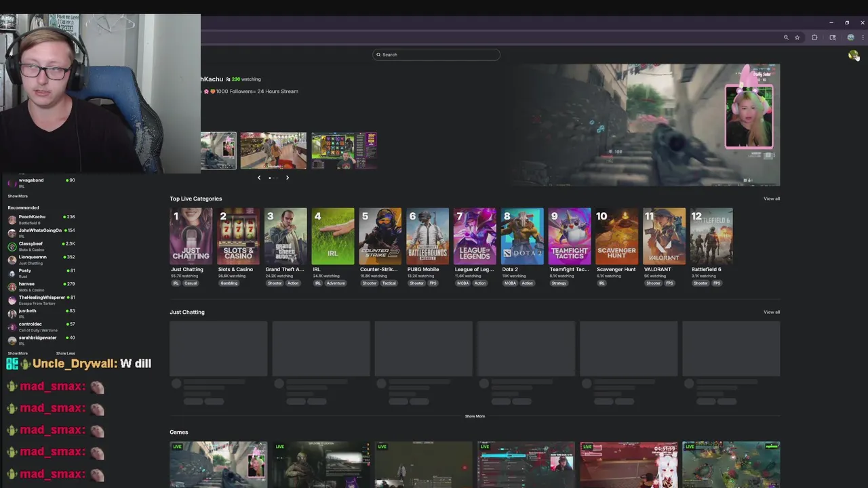Select the slots game featured thumbnail
Image resolution: width=868 pixels, height=488 pixels.
344,150
